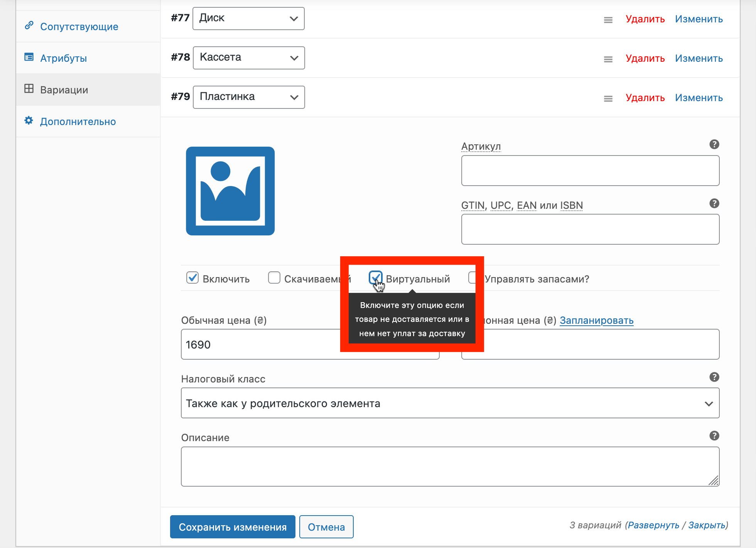756x548 pixels.
Task: Click the Описание text area
Action: [x=450, y=467]
